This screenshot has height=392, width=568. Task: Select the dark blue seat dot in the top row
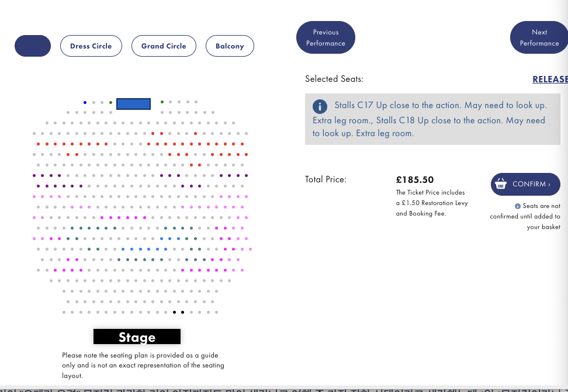85,103
